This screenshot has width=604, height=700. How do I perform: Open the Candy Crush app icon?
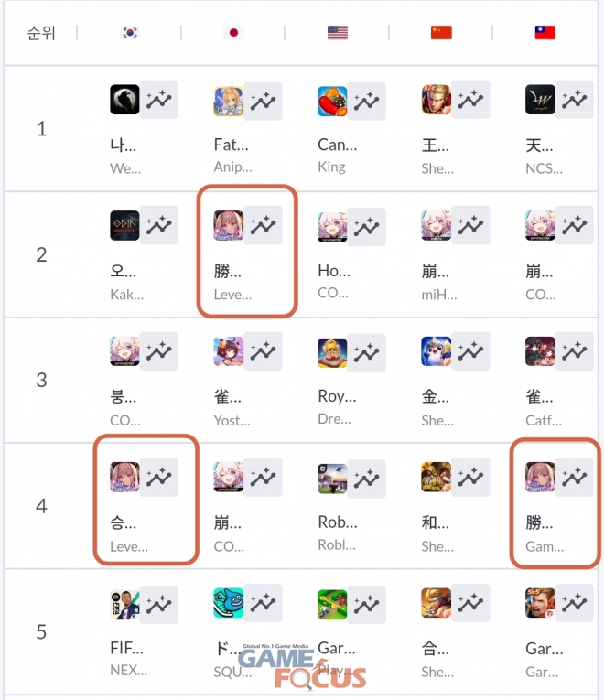pos(332,101)
